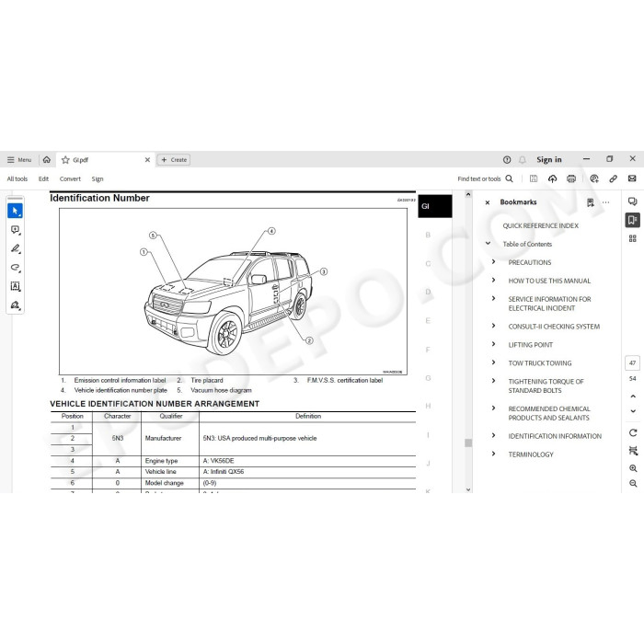Expand HOW TO USE THIS MANUAL
Screen dimensions: 644x644
pos(494,280)
